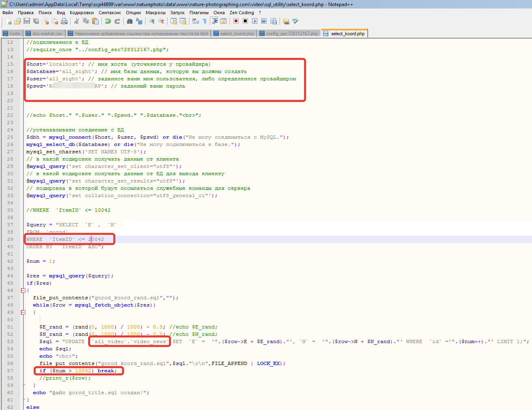Paste clipboard with the Paste icon
Screen dimensions: 532x410
pyautogui.click(x=95, y=21)
